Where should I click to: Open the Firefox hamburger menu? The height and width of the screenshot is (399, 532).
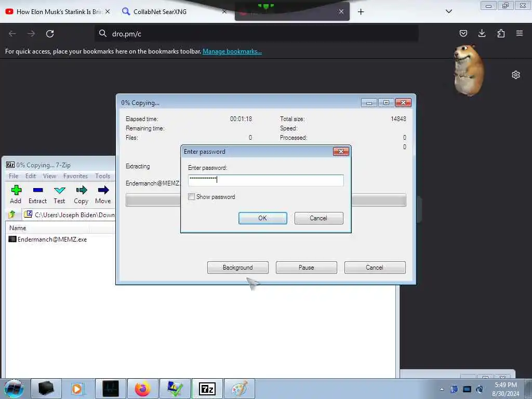520,33
